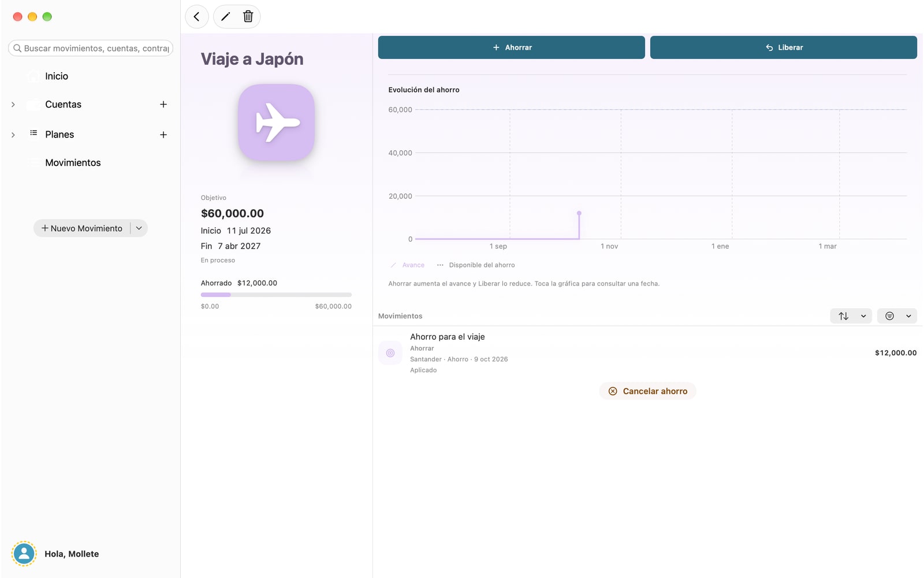924x578 pixels.
Task: Focus the Buscar movimientos search field
Action: (x=91, y=49)
